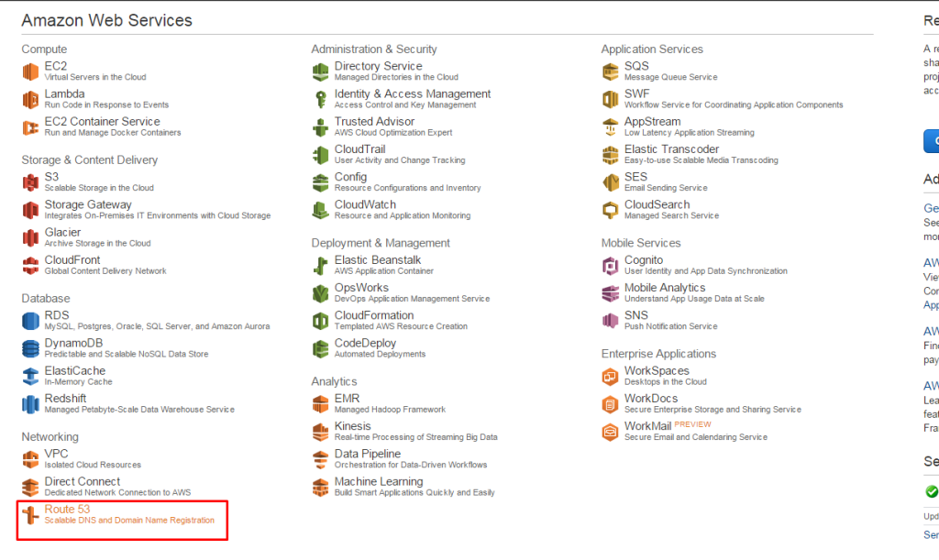This screenshot has height=560, width=939.
Task: Select the AppStream icon
Action: coord(610,127)
